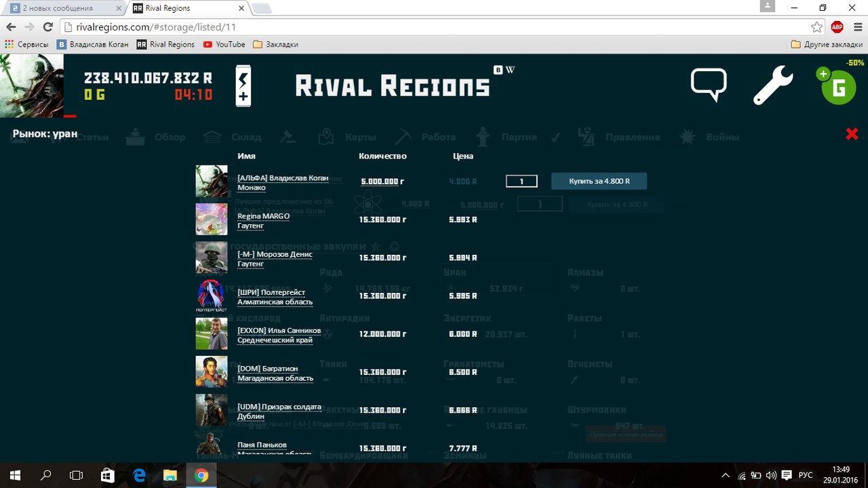Screen dimensions: 868x488
Task: Open the chat speech bubble icon
Action: (709, 85)
